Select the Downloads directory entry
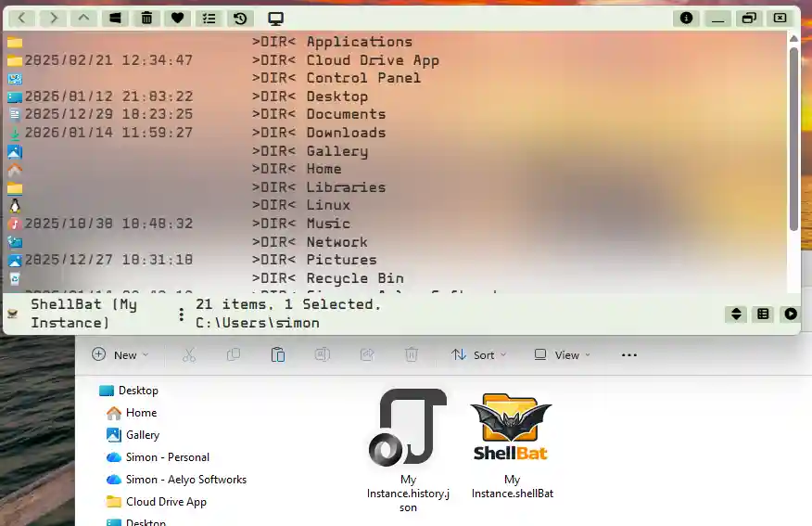 (x=346, y=133)
